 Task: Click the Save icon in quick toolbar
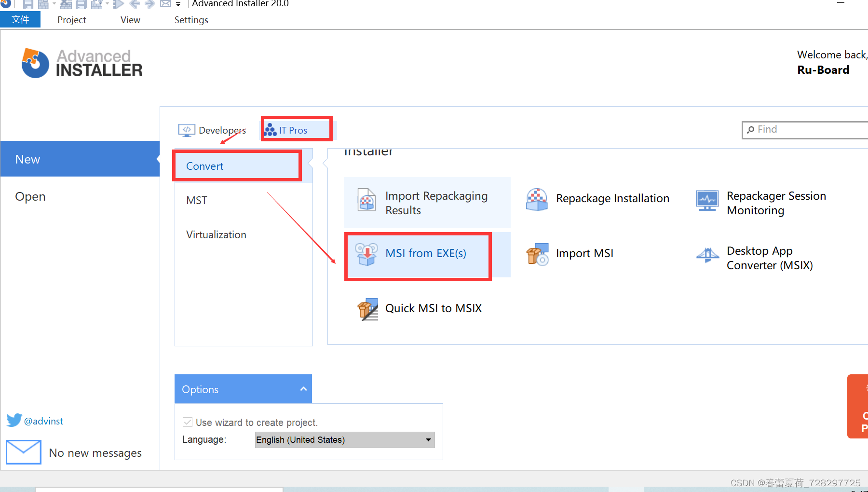[x=28, y=4]
